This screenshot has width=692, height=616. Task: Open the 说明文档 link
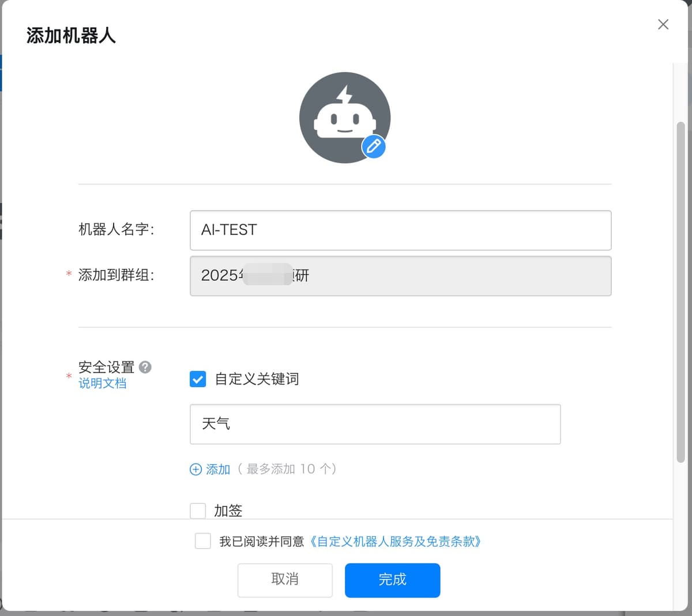pyautogui.click(x=103, y=383)
